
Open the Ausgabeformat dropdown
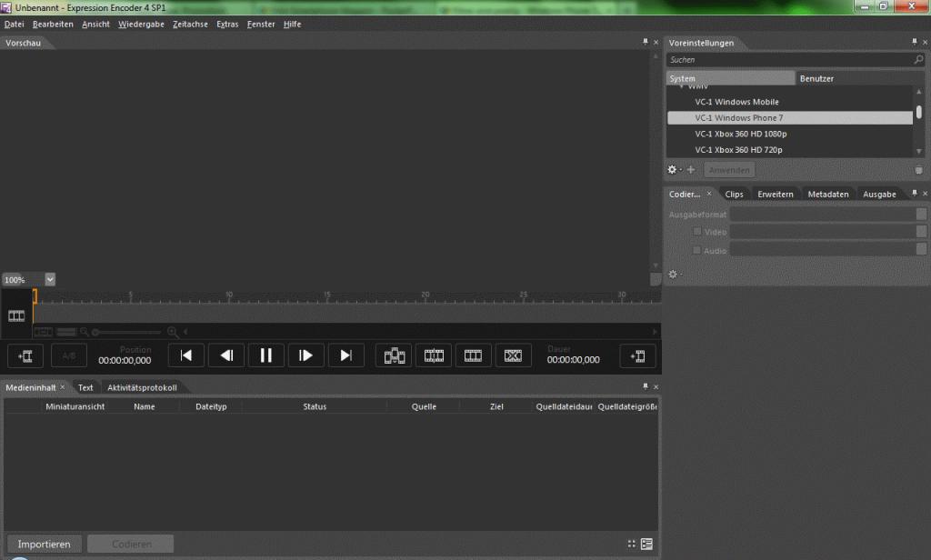(x=921, y=214)
